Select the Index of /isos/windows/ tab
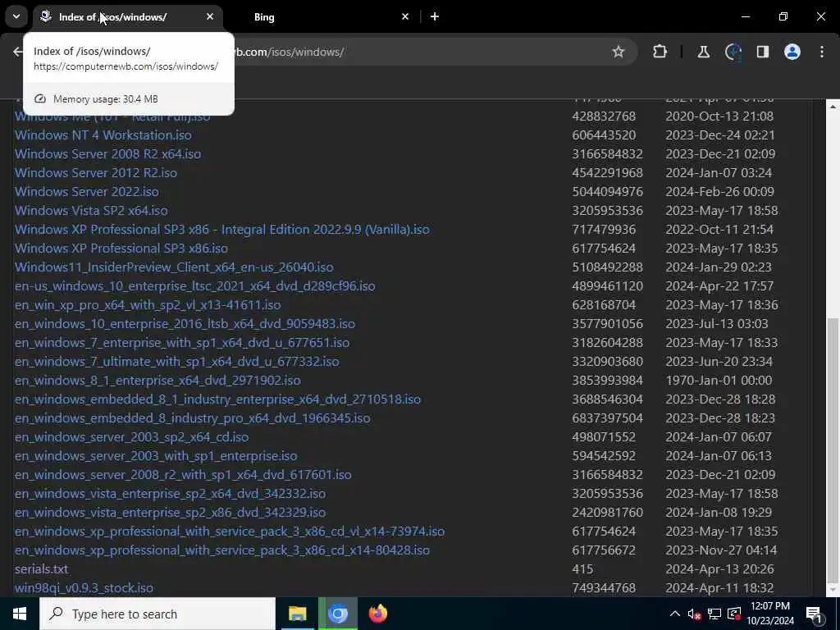This screenshot has height=630, width=840. [x=129, y=17]
